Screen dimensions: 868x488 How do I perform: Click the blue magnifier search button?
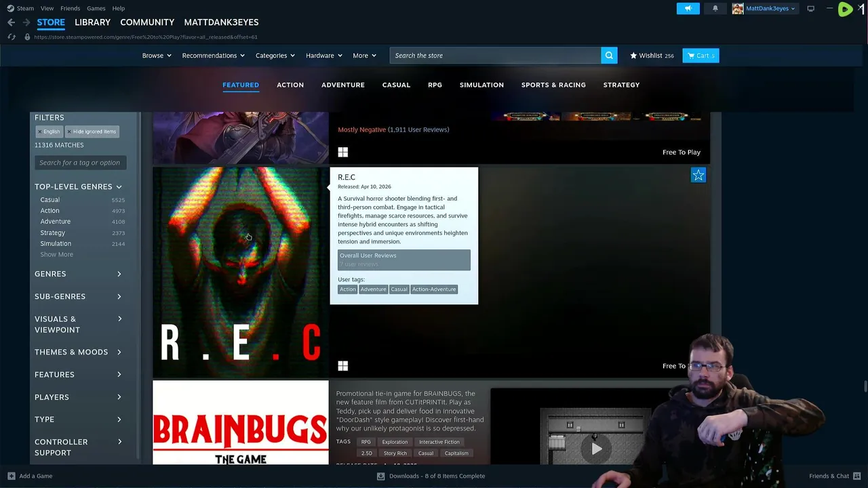click(x=609, y=56)
